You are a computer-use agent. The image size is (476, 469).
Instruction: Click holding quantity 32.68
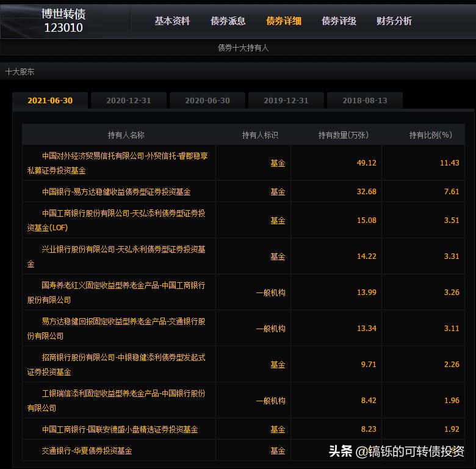coord(366,192)
